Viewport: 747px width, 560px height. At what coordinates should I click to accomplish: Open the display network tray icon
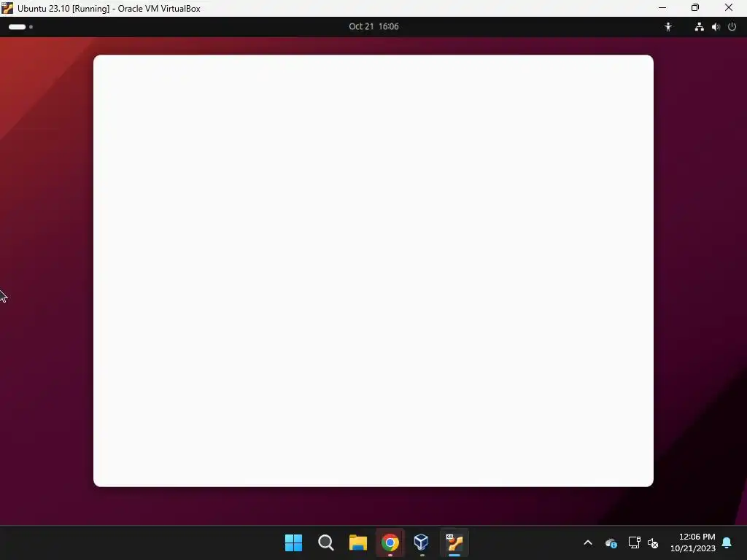point(634,542)
